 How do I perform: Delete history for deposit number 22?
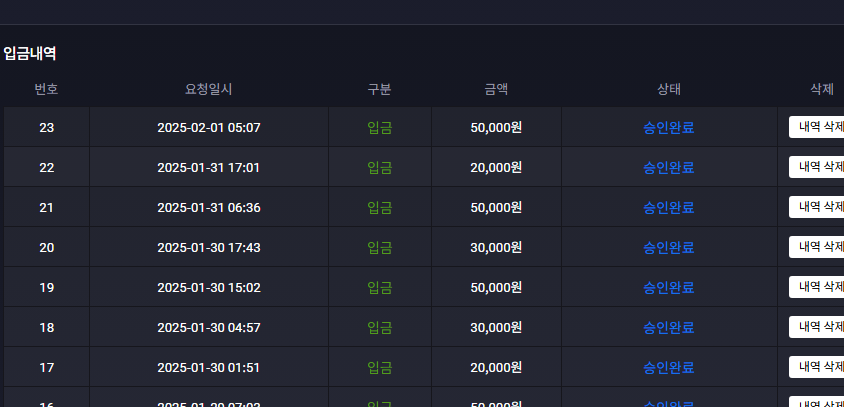pos(817,167)
